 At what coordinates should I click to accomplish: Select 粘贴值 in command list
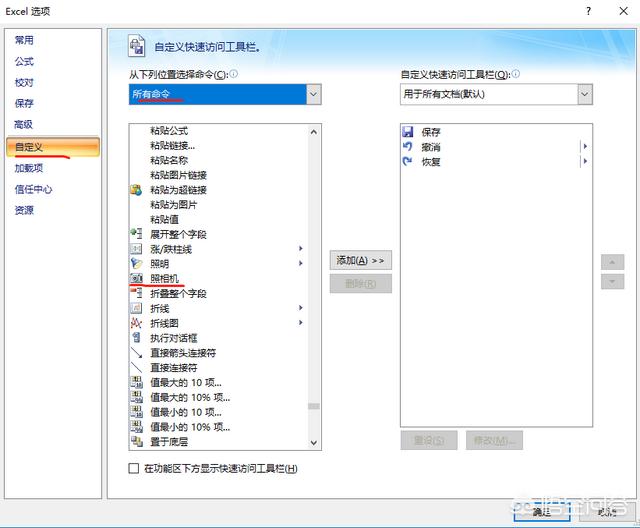pos(164,219)
